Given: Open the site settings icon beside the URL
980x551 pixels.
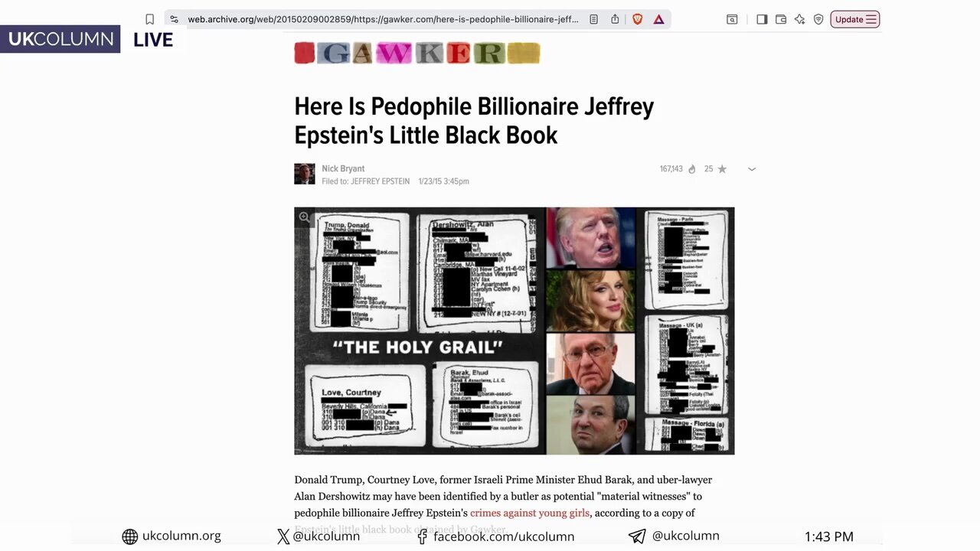Looking at the screenshot, I should pos(174,19).
